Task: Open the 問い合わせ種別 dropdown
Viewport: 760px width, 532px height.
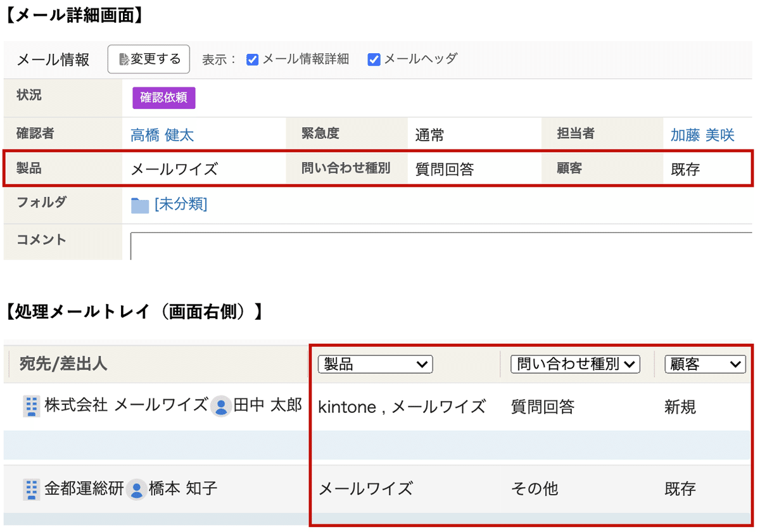Action: [574, 364]
